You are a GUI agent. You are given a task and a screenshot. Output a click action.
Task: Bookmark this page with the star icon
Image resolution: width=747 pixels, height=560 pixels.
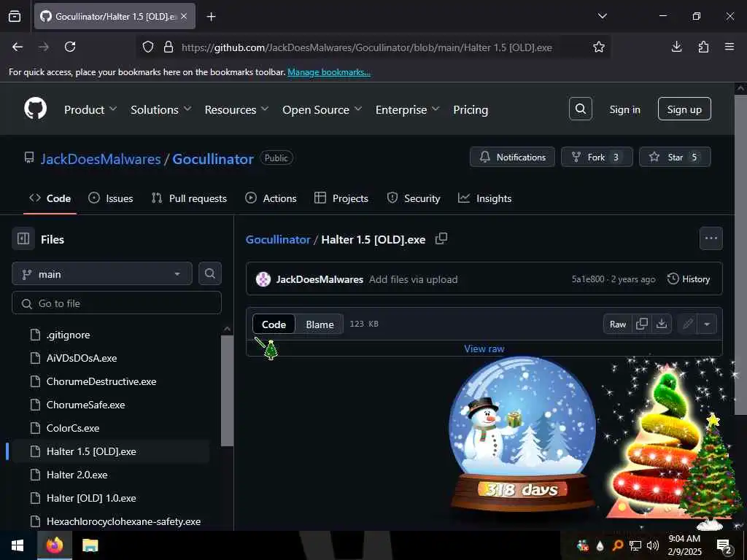tap(599, 47)
